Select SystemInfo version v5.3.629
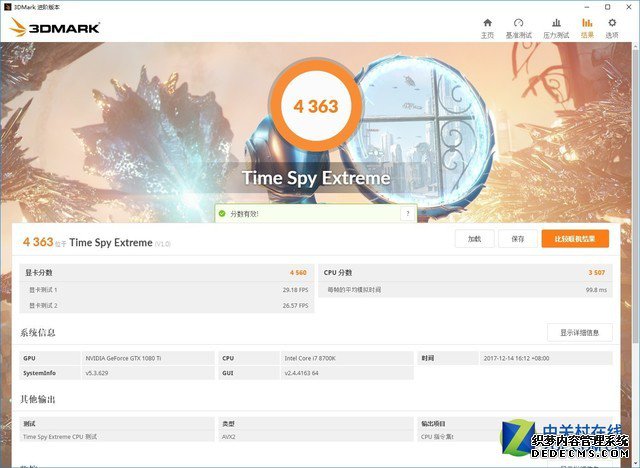 (x=97, y=373)
